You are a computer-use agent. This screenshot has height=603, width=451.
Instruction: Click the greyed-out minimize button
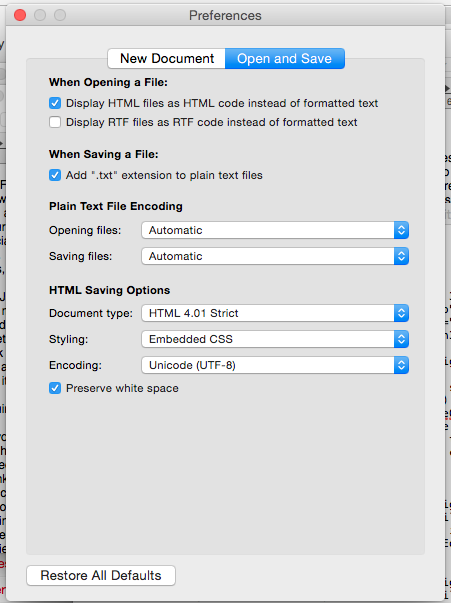point(40,15)
